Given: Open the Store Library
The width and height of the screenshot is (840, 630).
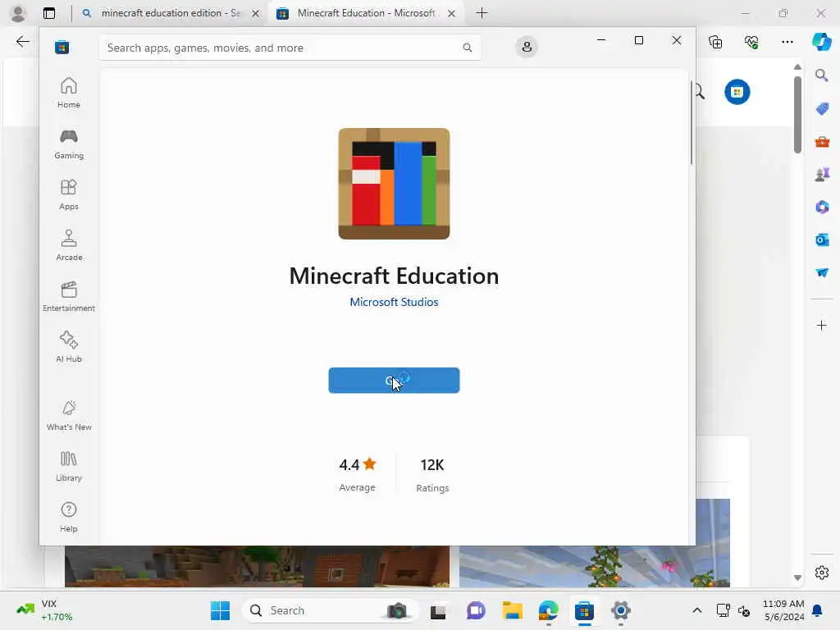Looking at the screenshot, I should coord(69,466).
